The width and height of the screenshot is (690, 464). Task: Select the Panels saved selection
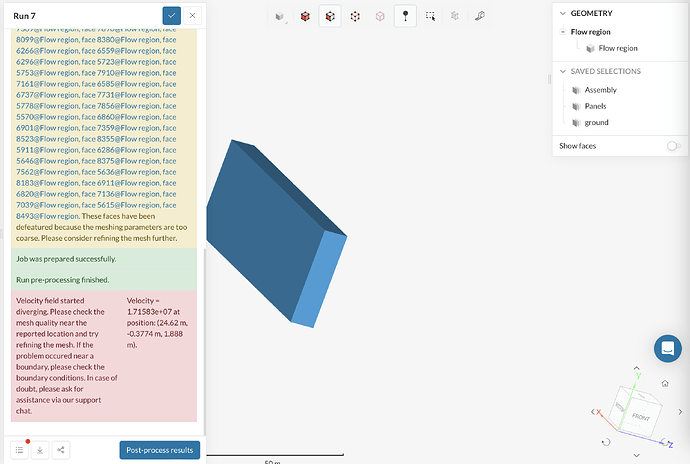[x=595, y=106]
